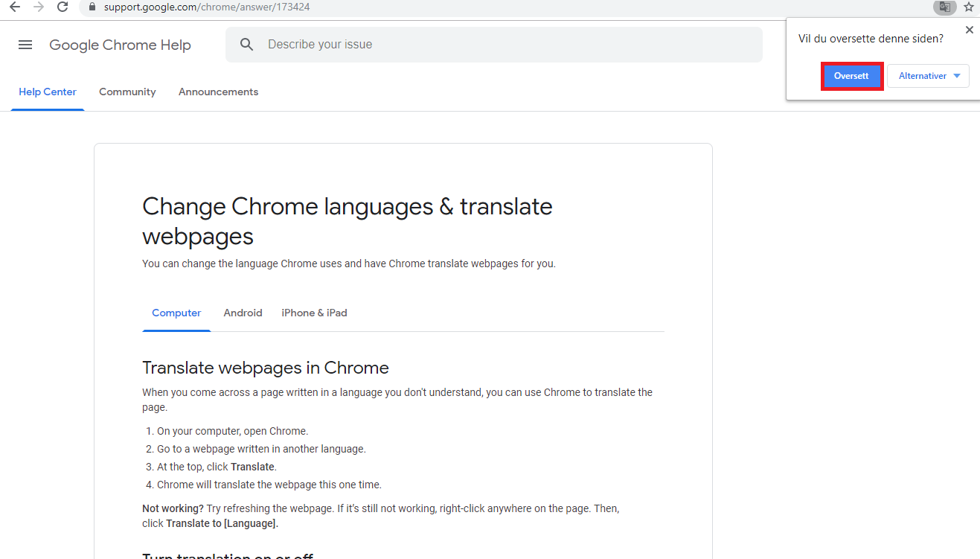Go back with the browser back arrow
The width and height of the screenshot is (980, 559).
coord(15,7)
